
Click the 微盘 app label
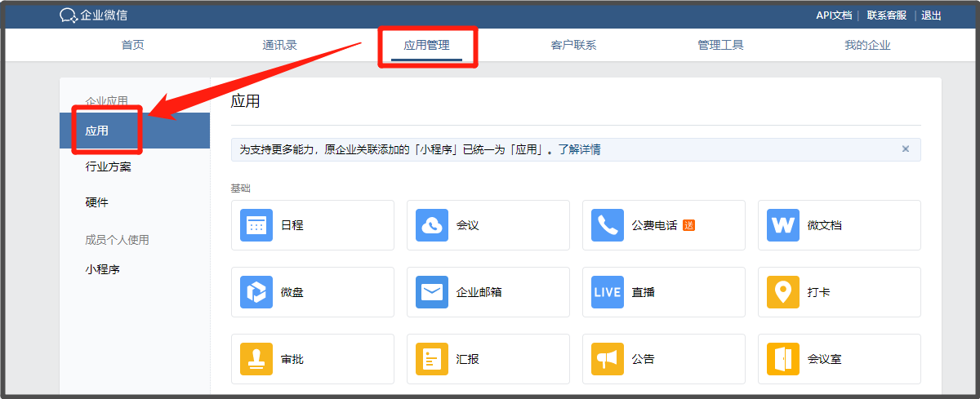(x=292, y=292)
